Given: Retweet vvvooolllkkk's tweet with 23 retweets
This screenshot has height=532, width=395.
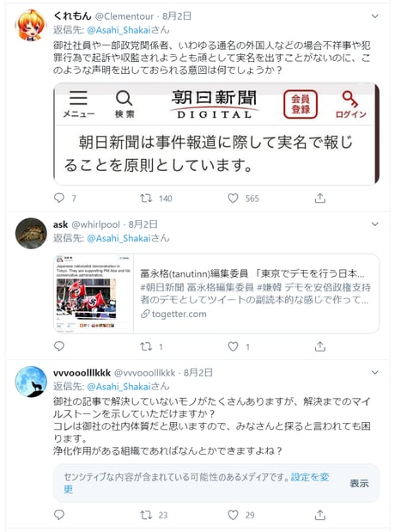Looking at the screenshot, I should (147, 515).
